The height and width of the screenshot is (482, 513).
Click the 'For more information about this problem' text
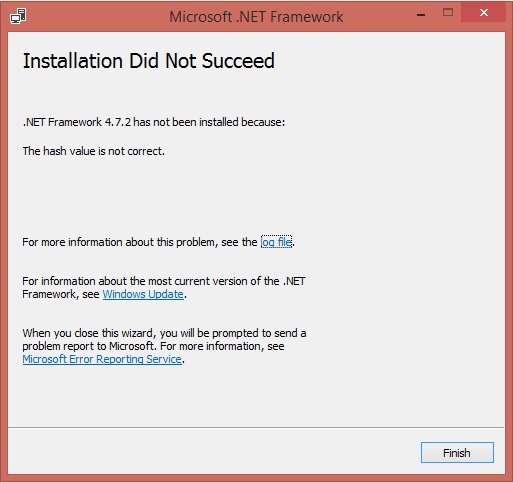pyautogui.click(x=140, y=242)
